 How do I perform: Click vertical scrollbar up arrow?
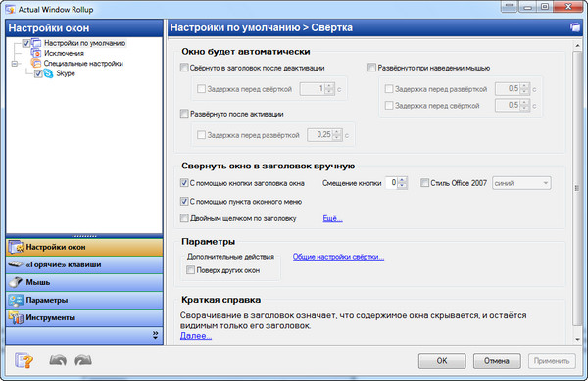(577, 46)
